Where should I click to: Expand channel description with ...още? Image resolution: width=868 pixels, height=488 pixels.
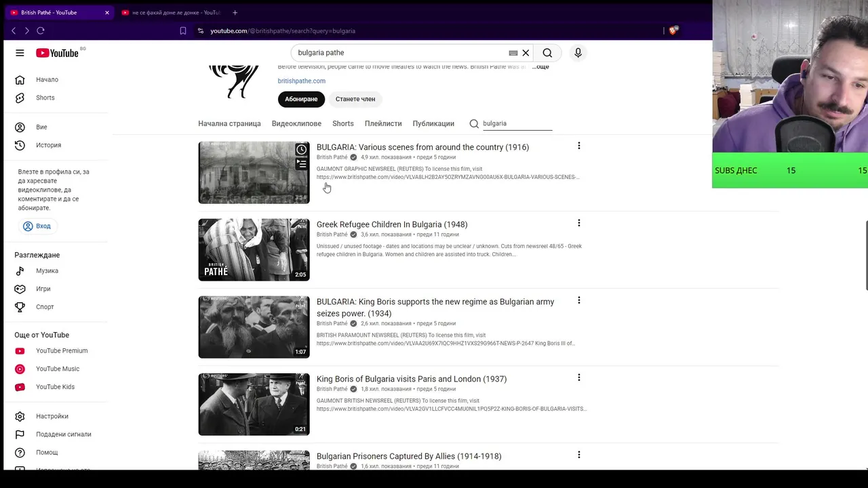(x=540, y=67)
